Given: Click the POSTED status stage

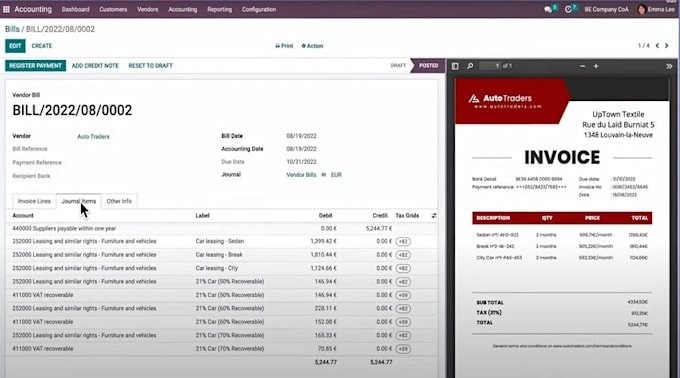Looking at the screenshot, I should coord(428,65).
